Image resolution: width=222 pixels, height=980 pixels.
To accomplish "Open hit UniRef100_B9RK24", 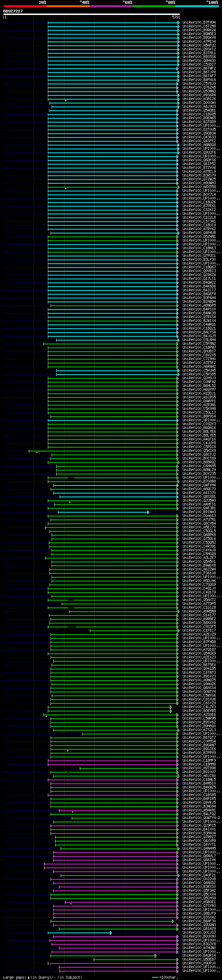I will (x=199, y=30).
